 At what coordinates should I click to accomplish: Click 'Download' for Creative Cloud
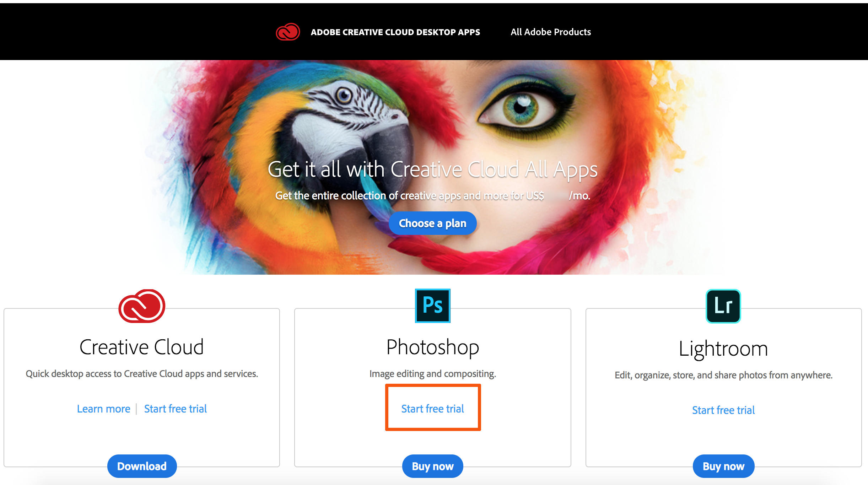[x=141, y=465]
